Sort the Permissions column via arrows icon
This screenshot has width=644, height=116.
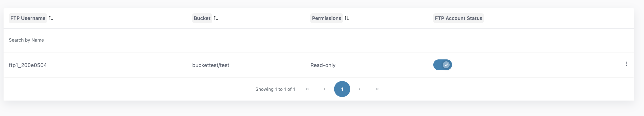347,18
